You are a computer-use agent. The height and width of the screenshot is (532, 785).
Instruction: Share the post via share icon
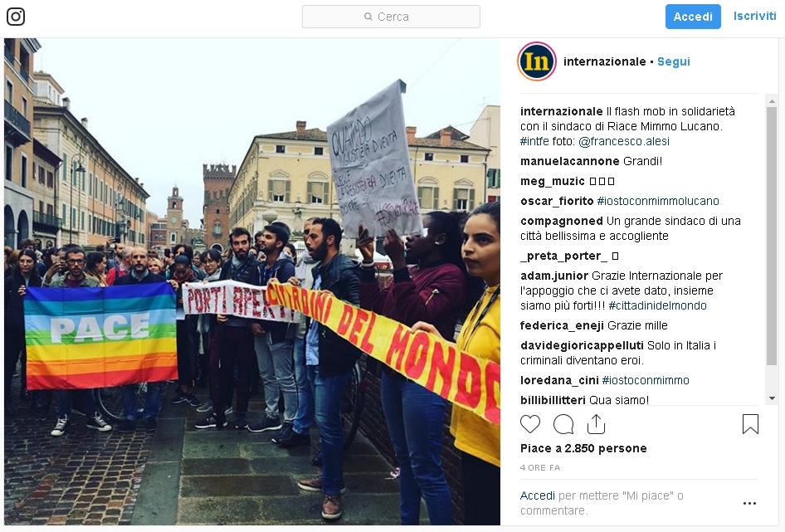tap(596, 424)
